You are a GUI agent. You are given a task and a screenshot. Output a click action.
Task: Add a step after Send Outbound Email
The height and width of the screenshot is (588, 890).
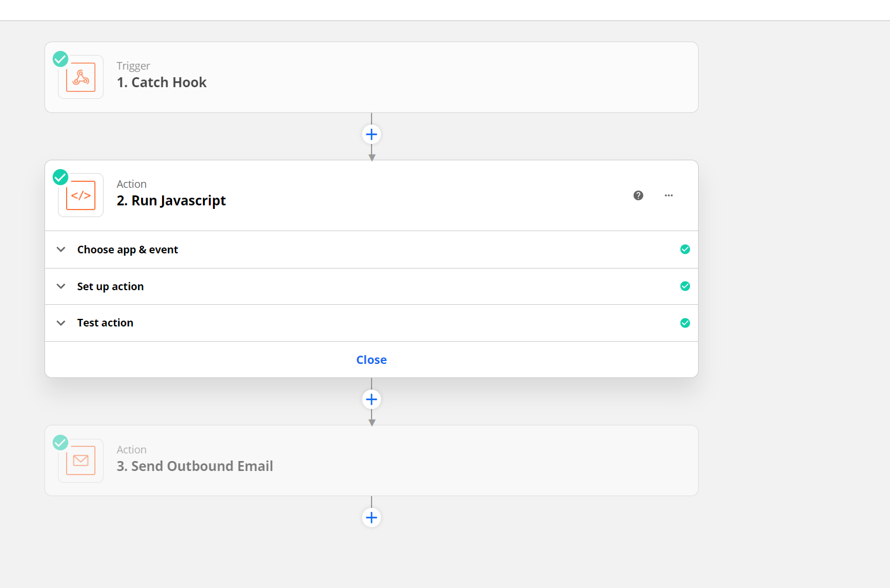[372, 518]
